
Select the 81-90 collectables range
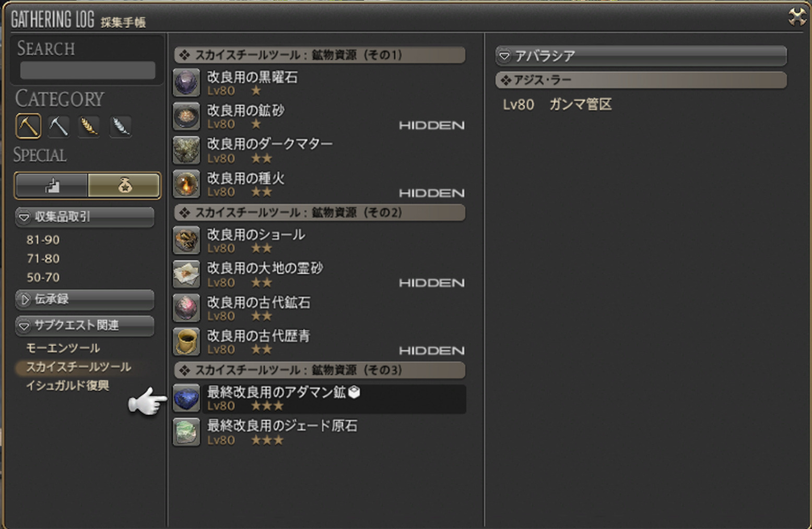[43, 240]
